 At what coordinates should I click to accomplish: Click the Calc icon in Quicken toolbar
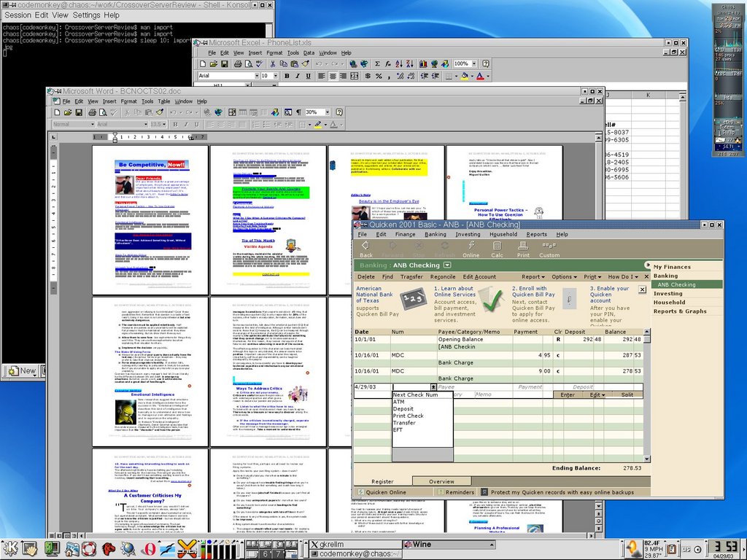[x=497, y=247]
